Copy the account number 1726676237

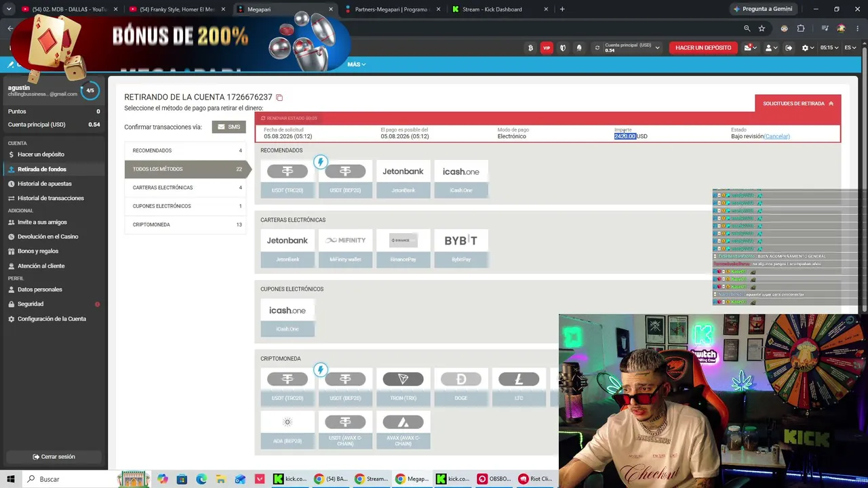click(x=279, y=98)
